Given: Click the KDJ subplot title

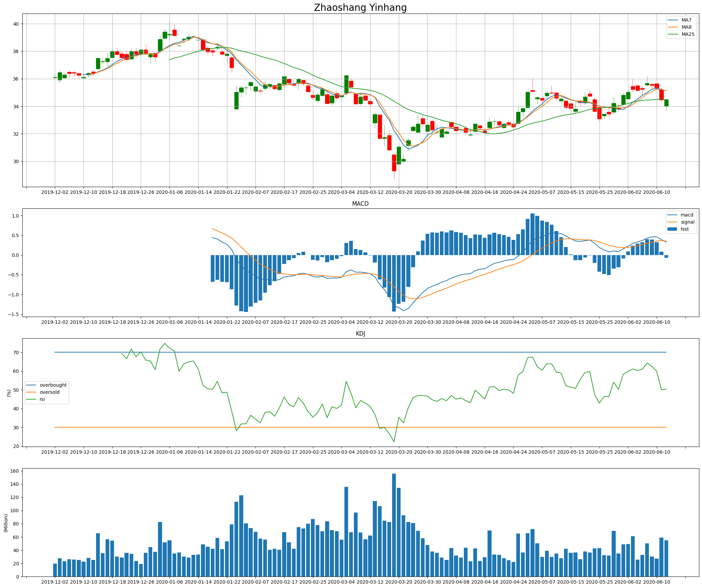Looking at the screenshot, I should pyautogui.click(x=360, y=334).
